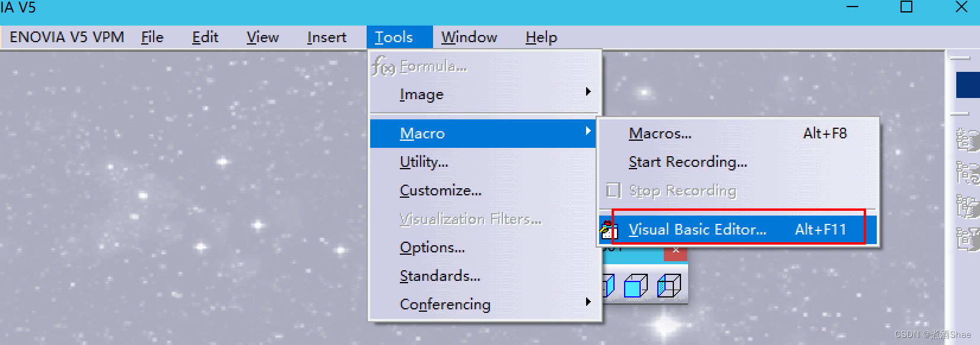Select the solid shaded cube view icon

[635, 286]
